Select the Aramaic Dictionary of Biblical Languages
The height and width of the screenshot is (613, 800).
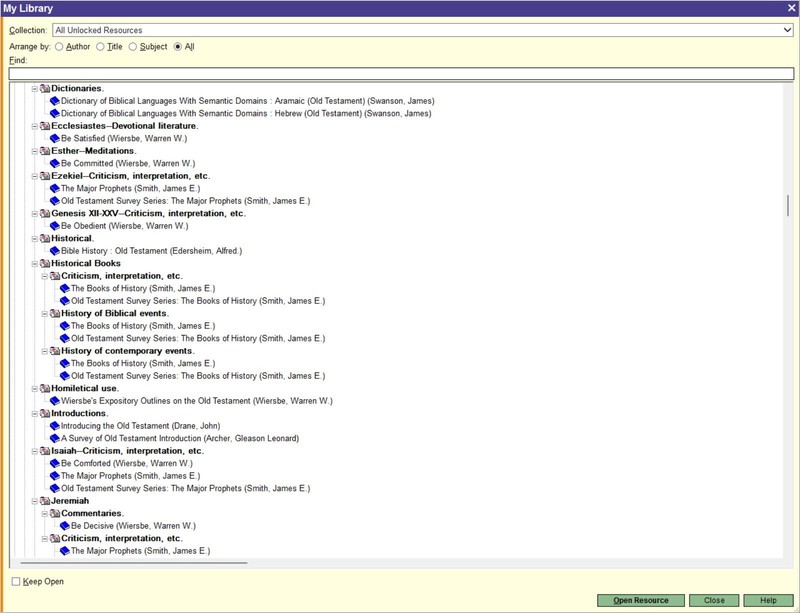pos(247,101)
